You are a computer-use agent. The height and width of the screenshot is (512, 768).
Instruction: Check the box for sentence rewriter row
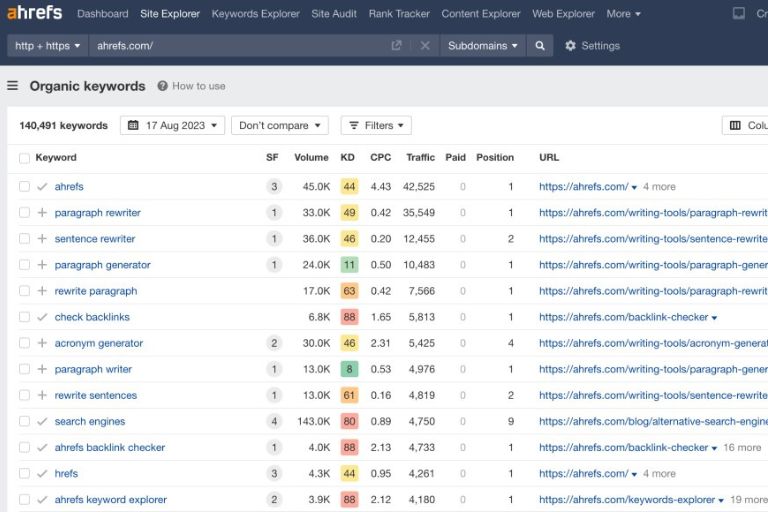(24, 239)
